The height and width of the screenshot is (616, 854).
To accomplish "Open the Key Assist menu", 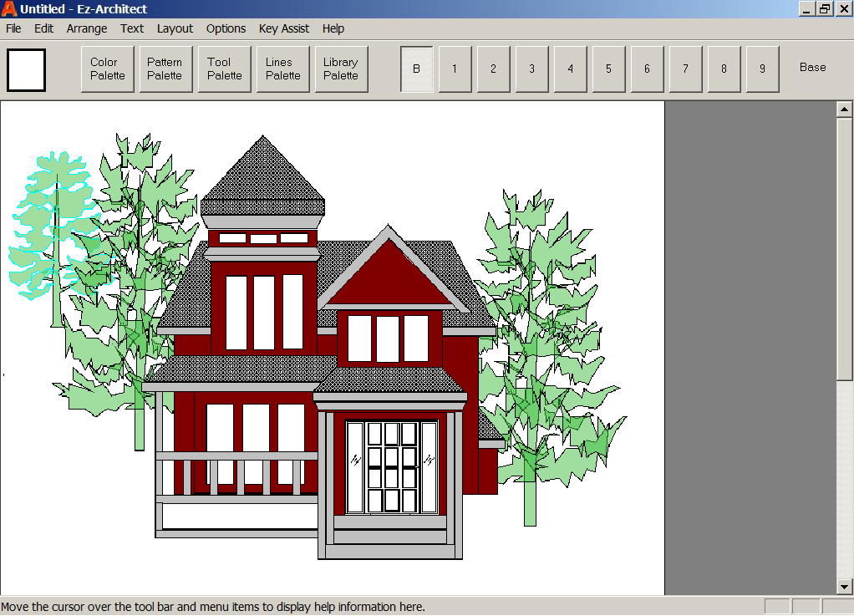I will coord(284,28).
